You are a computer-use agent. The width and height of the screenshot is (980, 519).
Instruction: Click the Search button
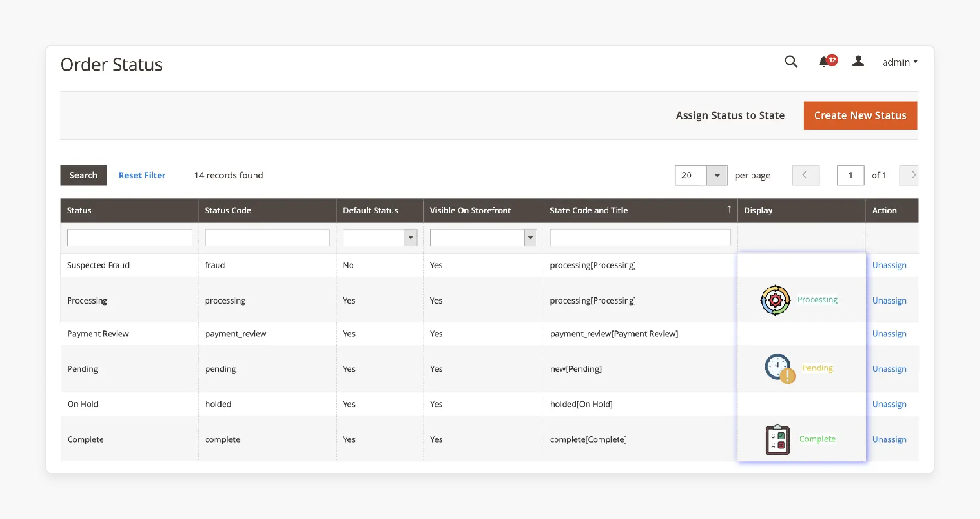[x=84, y=176]
